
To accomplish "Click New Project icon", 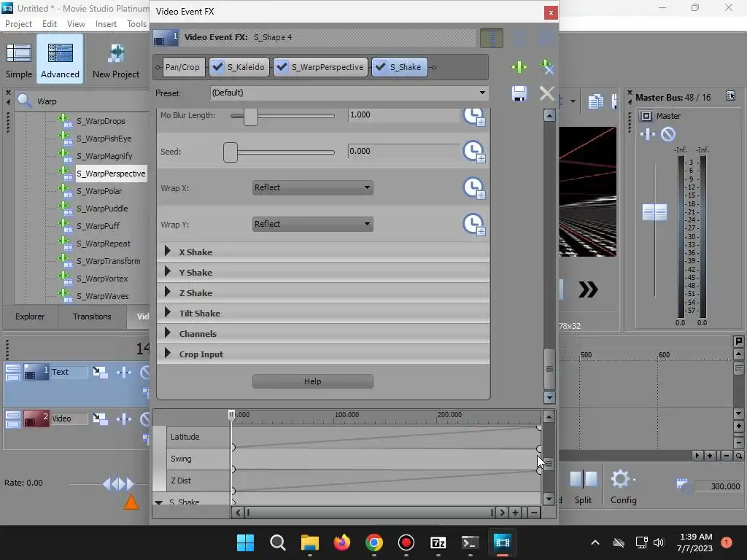I will [x=116, y=61].
